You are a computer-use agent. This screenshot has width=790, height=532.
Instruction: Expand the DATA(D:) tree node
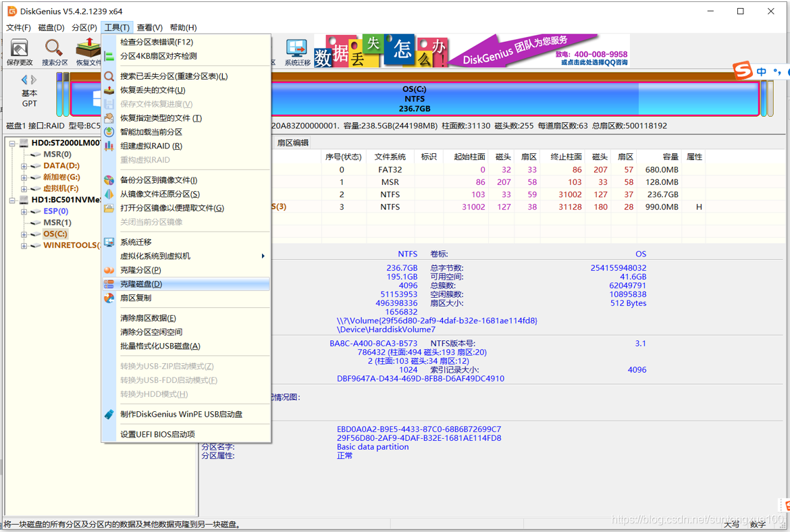point(24,166)
